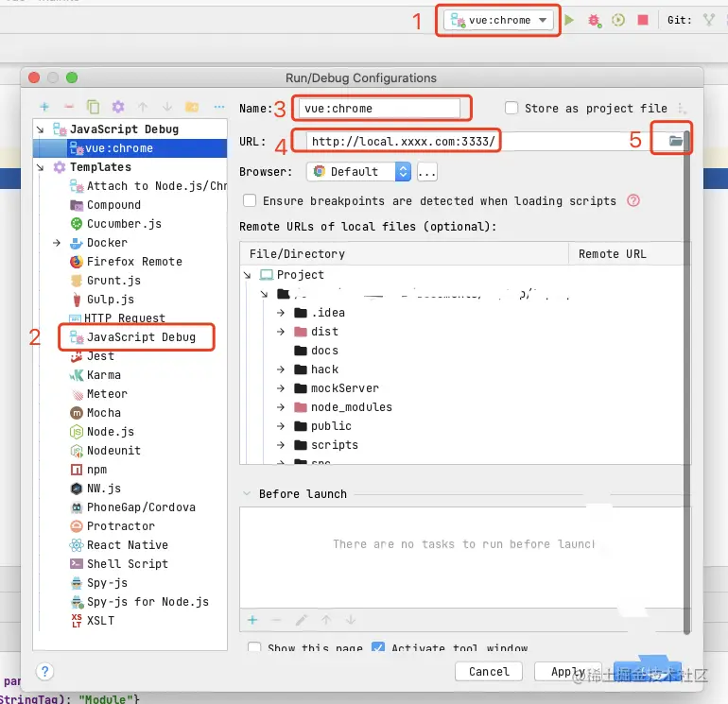This screenshot has width=728, height=704.
Task: Enable Ensure breakpoints are detected checkbox
Action: tap(250, 201)
